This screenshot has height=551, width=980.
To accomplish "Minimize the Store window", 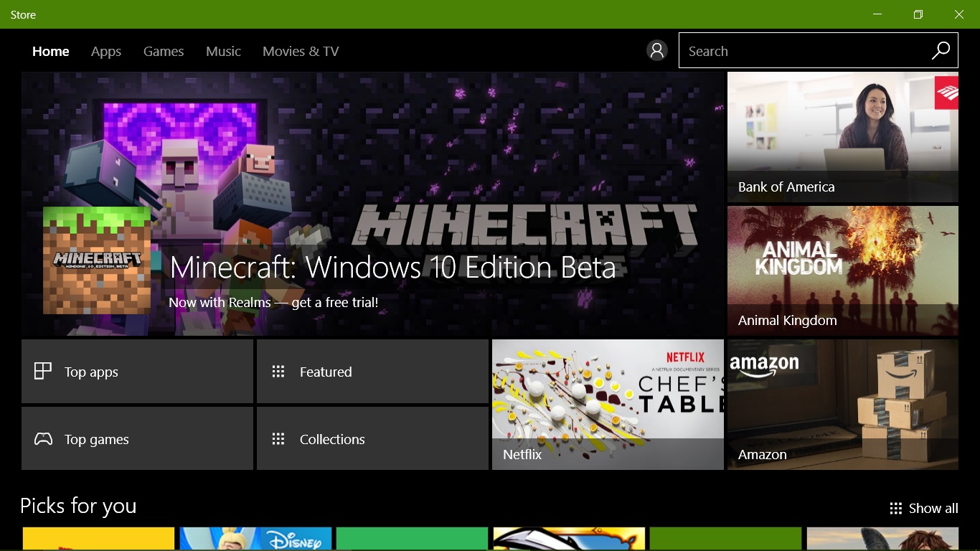I will [x=877, y=14].
